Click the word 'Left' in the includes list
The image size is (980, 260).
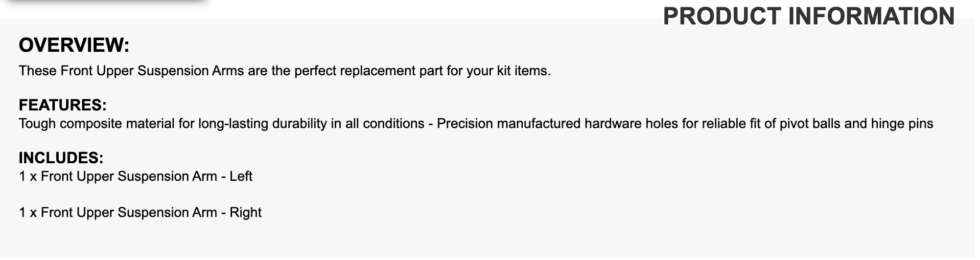click(x=240, y=176)
